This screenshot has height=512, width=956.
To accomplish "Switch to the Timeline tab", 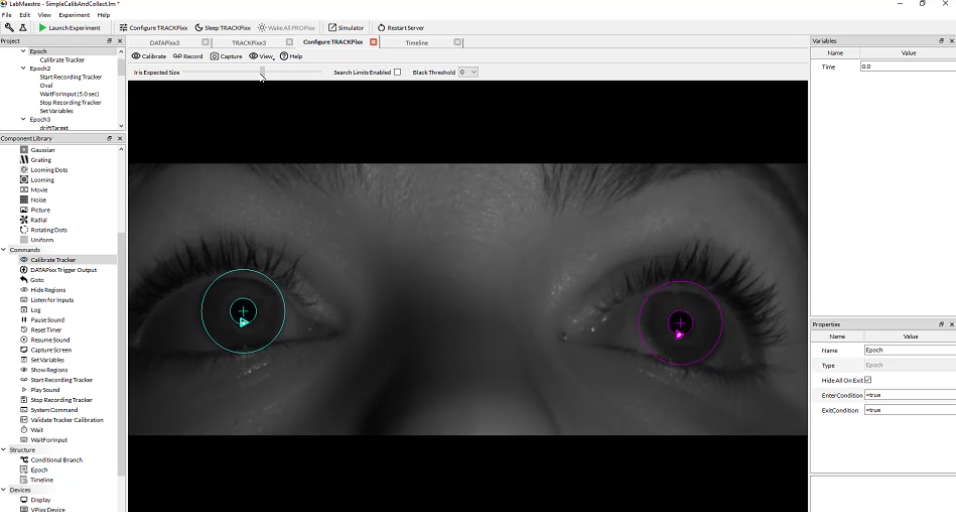I will point(417,42).
